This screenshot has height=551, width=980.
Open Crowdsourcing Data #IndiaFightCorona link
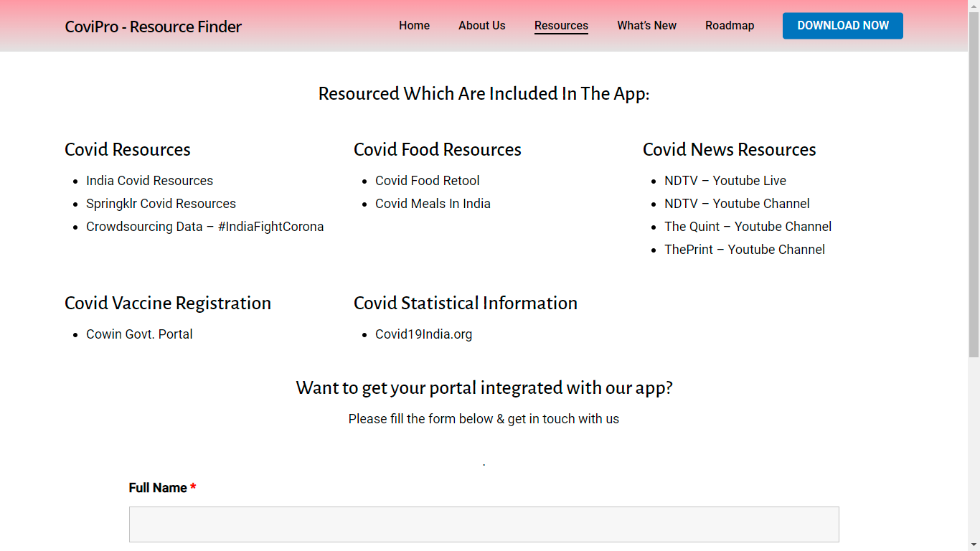(204, 227)
